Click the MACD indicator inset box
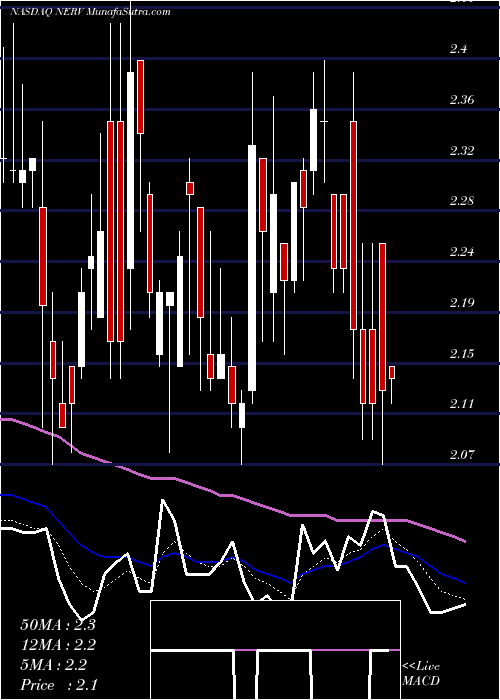 275,650
